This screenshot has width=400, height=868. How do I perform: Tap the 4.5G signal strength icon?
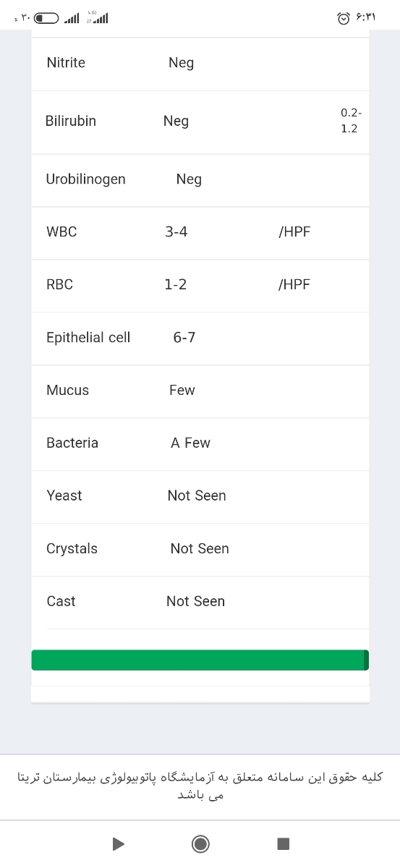[98, 17]
